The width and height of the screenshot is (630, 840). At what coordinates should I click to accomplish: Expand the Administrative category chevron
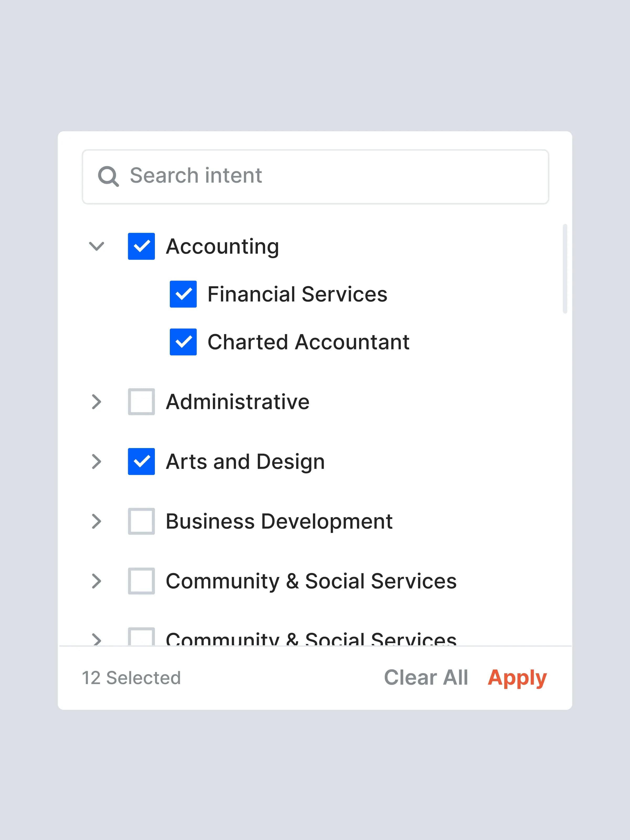(x=96, y=402)
